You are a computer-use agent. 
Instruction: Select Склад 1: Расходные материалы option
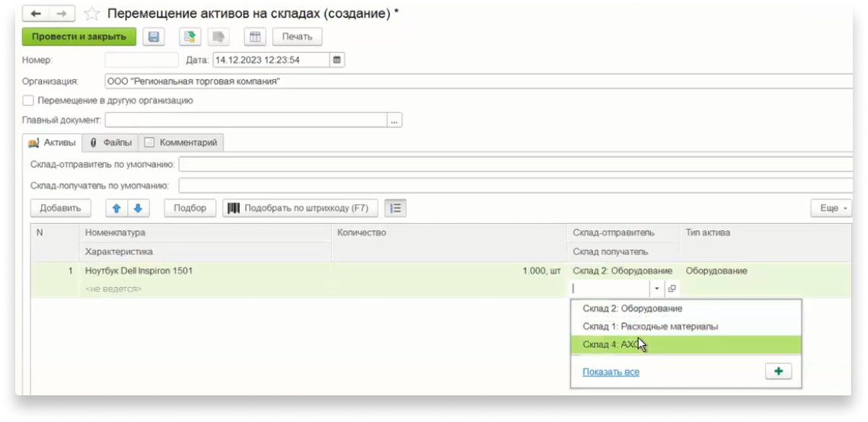point(686,327)
